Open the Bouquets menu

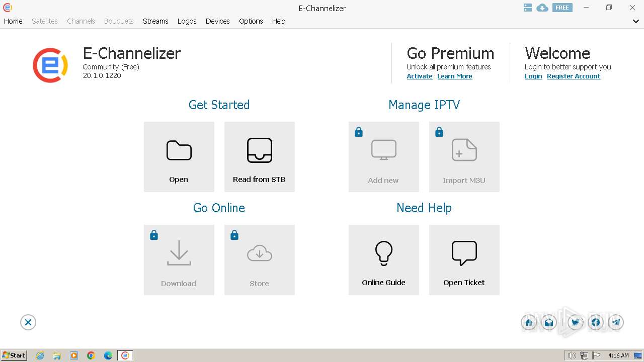[119, 21]
